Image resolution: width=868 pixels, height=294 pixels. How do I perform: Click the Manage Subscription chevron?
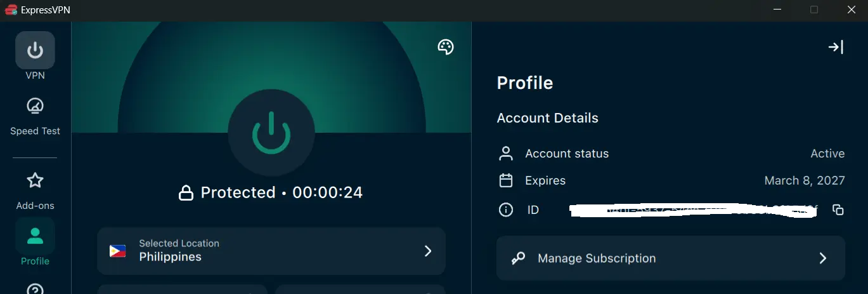[822, 258]
